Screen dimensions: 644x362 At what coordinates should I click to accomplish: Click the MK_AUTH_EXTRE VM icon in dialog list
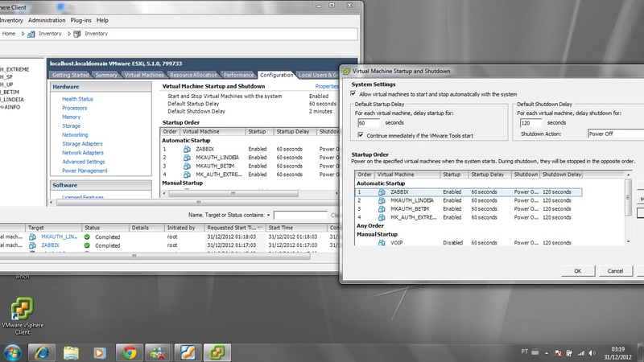pyautogui.click(x=382, y=217)
